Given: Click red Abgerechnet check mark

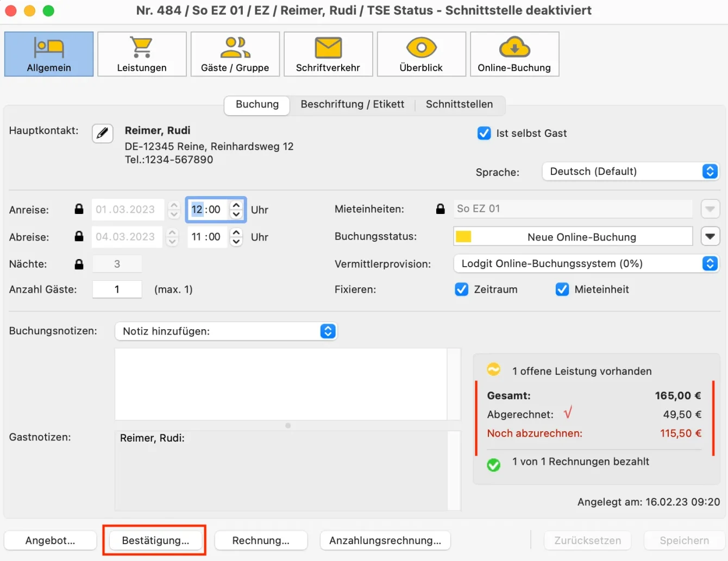Looking at the screenshot, I should [x=568, y=413].
